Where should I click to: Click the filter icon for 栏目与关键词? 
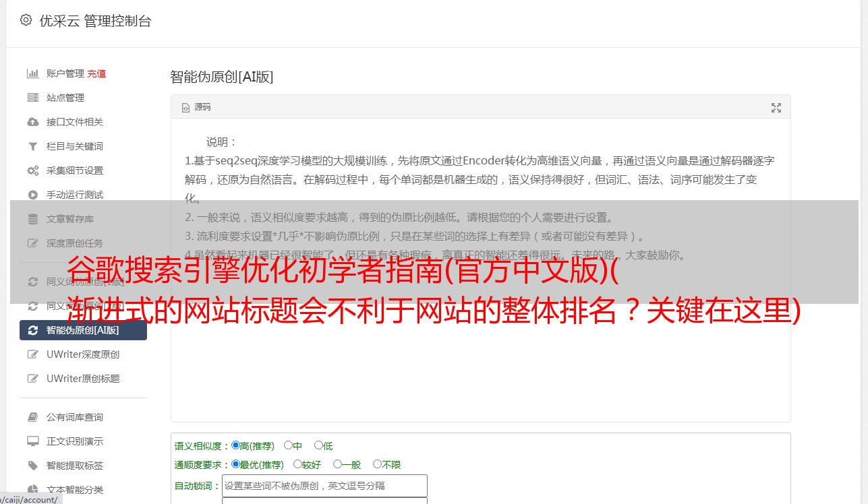pyautogui.click(x=32, y=146)
